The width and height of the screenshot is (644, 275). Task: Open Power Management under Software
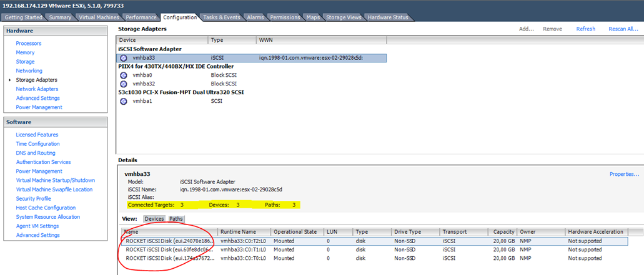pos(39,171)
